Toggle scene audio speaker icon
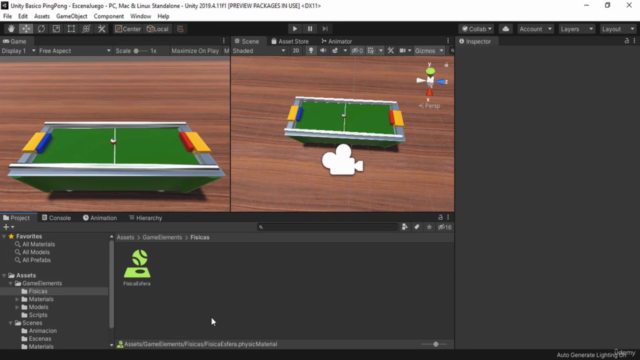Image resolution: width=640 pixels, height=360 pixels. [323, 51]
